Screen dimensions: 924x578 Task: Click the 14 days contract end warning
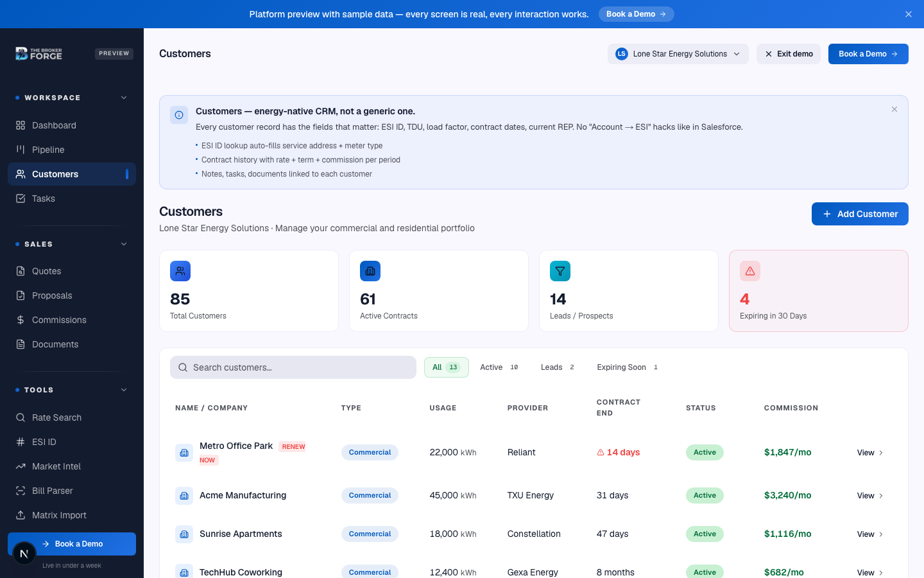618,452
